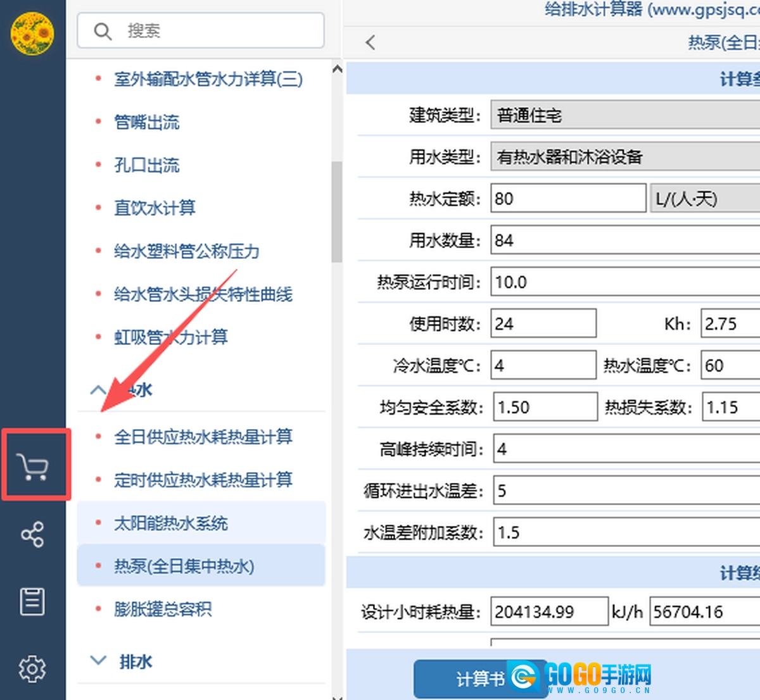Image resolution: width=760 pixels, height=700 pixels.
Task: Click the magnifier search icon
Action: tap(103, 30)
